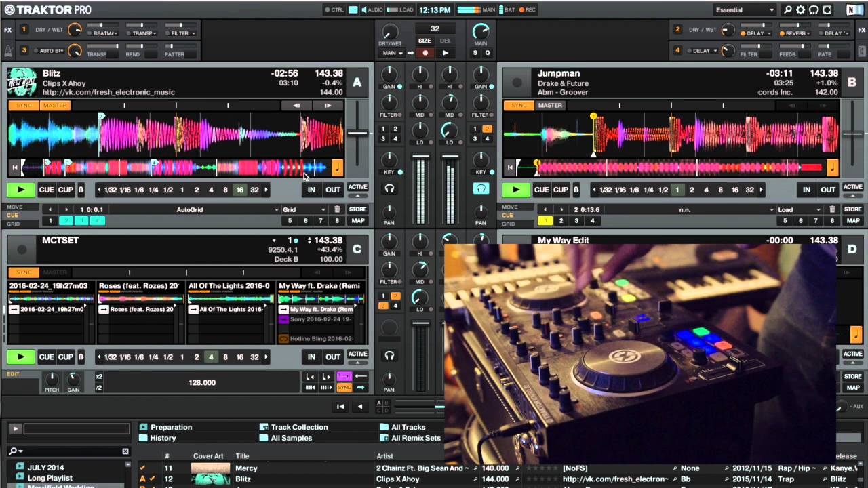868x488 pixels.
Task: Toggle Cruise mode headphone-shaped icon in header
Action: [x=814, y=10]
